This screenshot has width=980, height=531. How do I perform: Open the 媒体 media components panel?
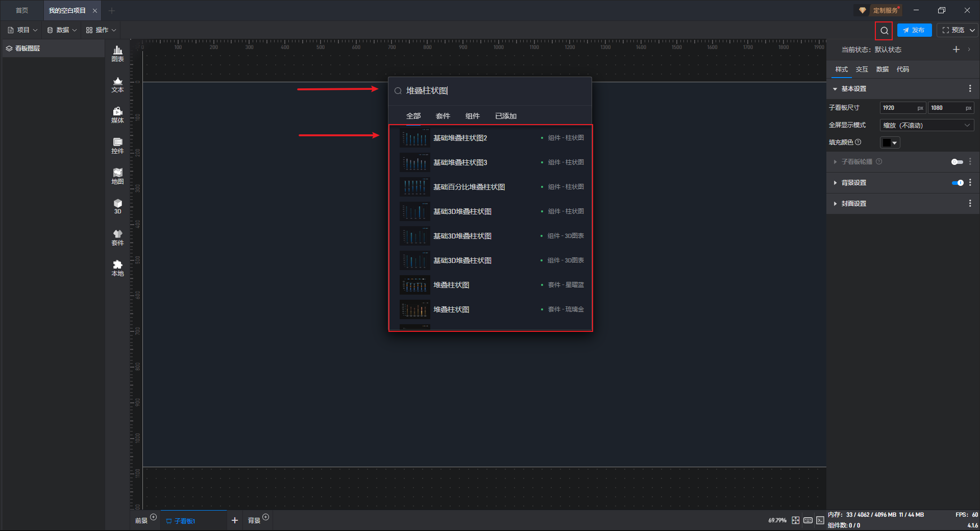coord(117,115)
